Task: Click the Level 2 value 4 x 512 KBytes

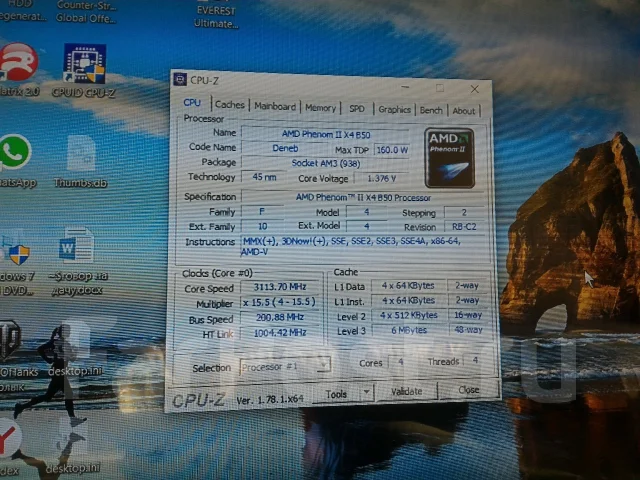Action: 409,315
